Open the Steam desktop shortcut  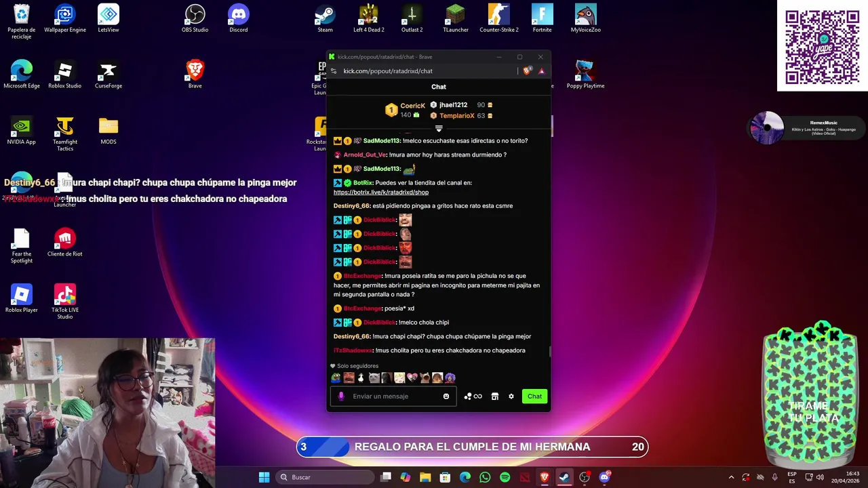coord(325,19)
